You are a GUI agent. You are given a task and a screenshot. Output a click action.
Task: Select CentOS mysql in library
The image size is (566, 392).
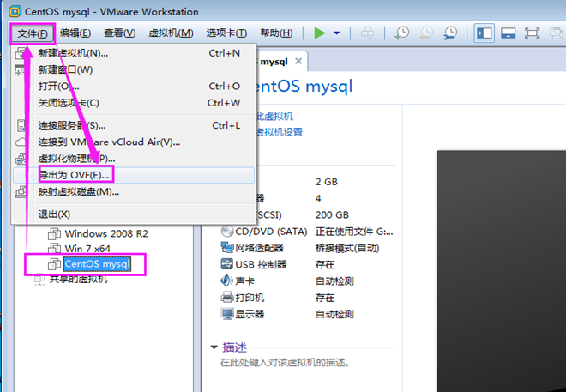pyautogui.click(x=97, y=264)
